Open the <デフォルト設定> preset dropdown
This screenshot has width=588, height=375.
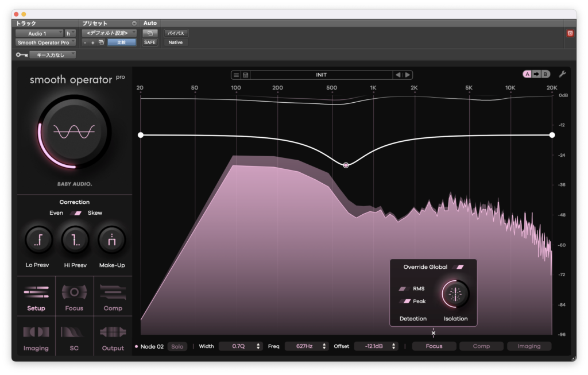pyautogui.click(x=109, y=33)
